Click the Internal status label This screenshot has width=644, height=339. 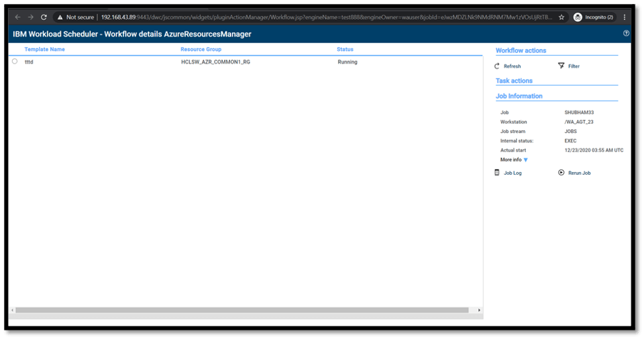click(517, 141)
